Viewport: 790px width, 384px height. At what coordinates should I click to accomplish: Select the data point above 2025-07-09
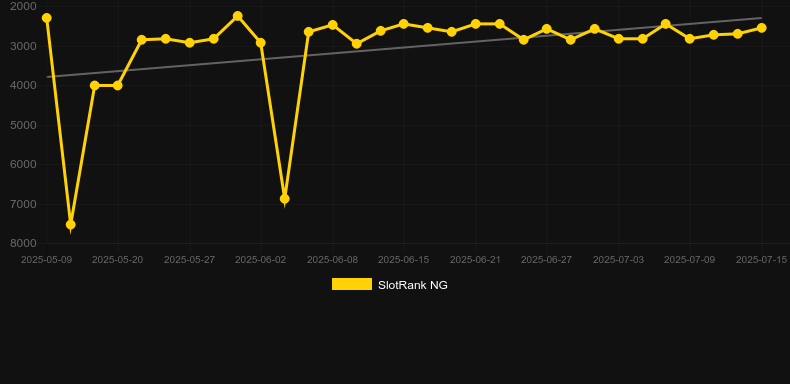[690, 39]
